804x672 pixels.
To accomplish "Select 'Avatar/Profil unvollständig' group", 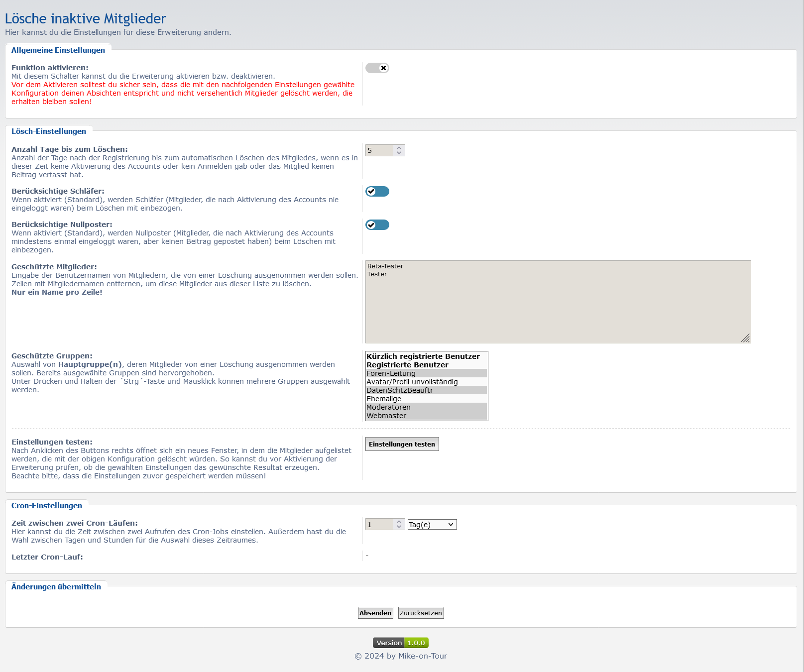I will (x=412, y=382).
